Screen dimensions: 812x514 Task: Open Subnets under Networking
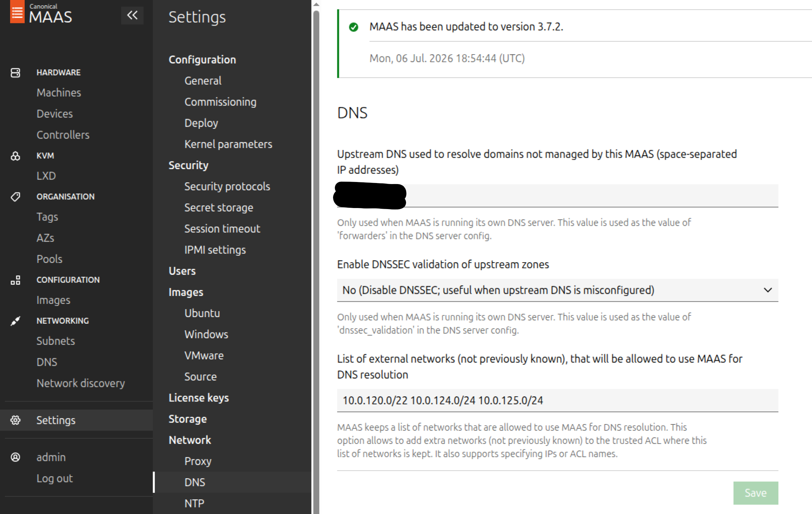point(56,341)
